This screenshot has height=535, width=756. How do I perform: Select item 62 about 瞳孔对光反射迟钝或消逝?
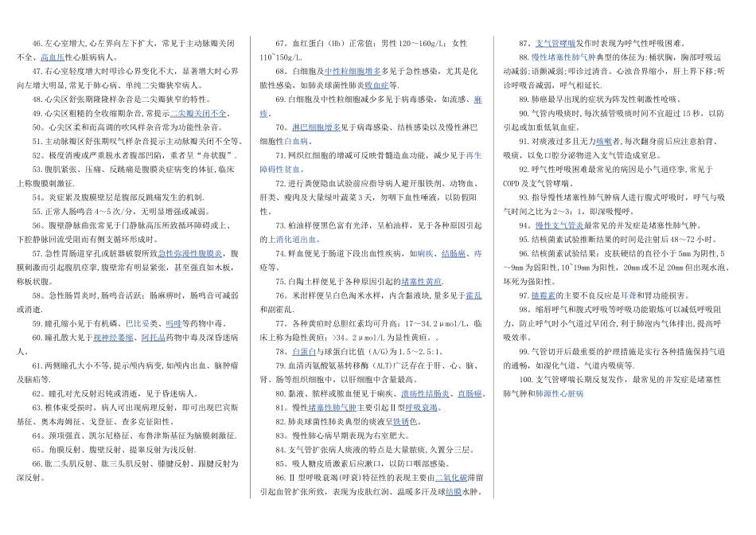[x=115, y=393]
